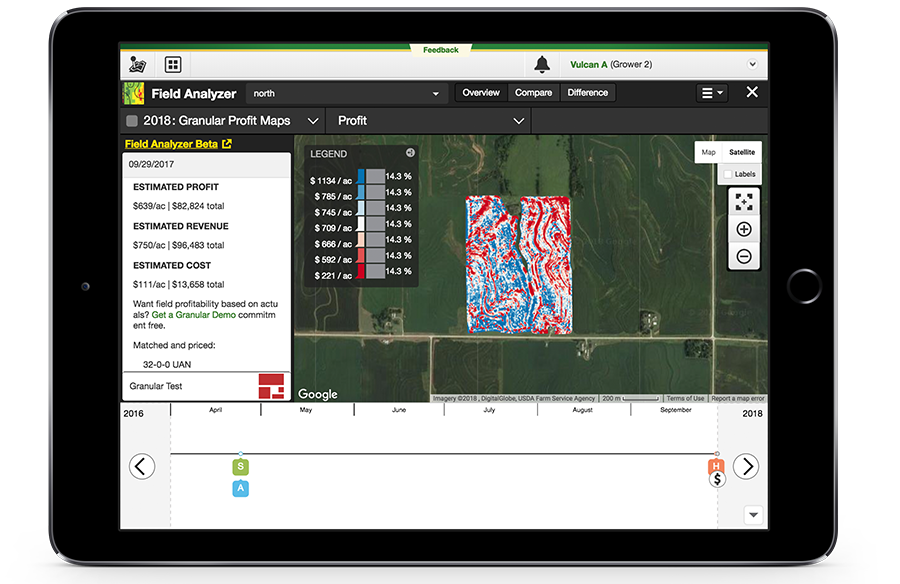This screenshot has height=584, width=900.
Task: Switch to Satellite view
Action: [742, 152]
